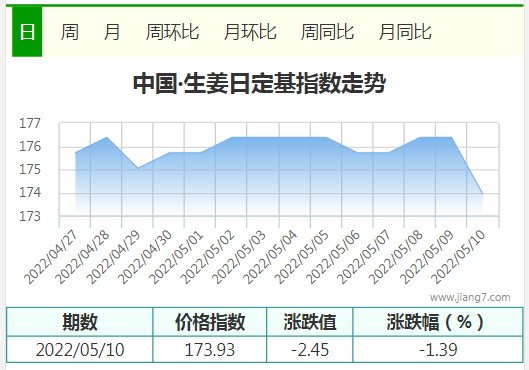Click price index value 173.93
The height and width of the screenshot is (370, 529).
coord(210,350)
